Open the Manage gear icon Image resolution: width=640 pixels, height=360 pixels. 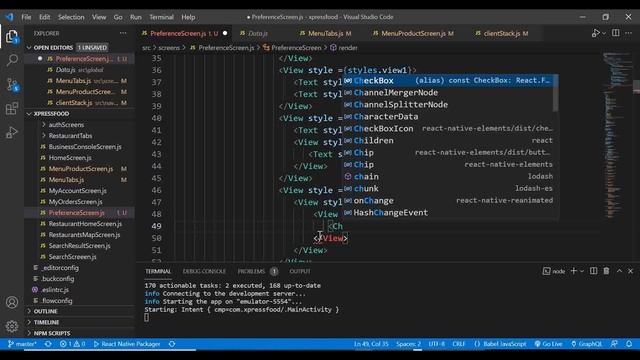click(x=12, y=326)
